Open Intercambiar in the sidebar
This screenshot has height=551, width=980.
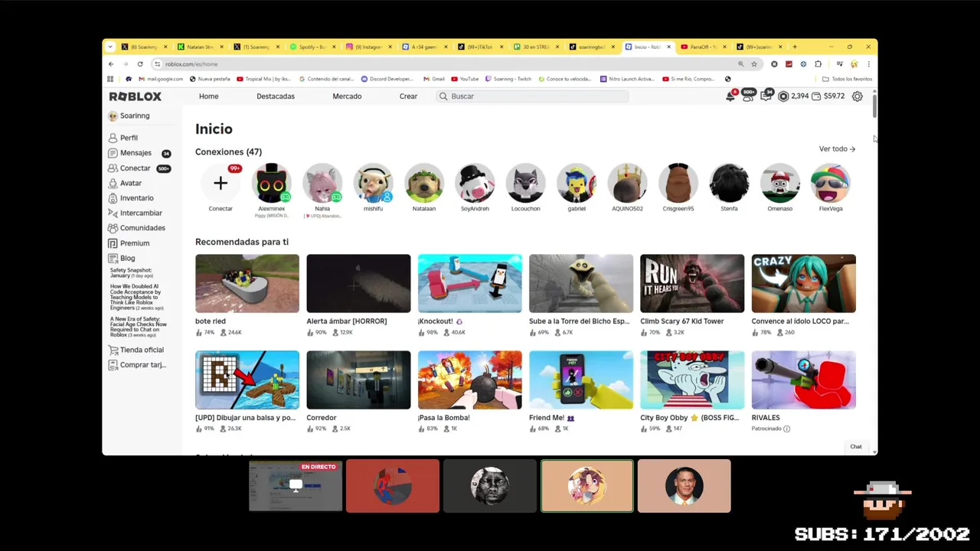141,213
